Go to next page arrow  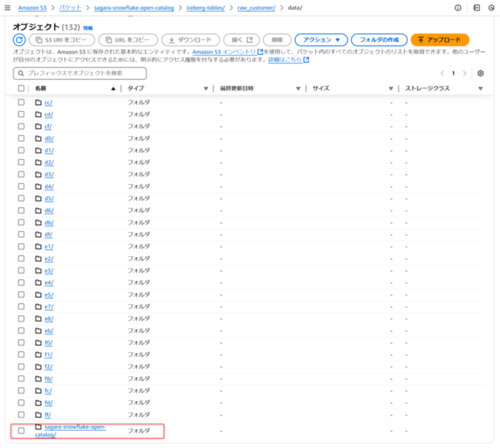(464, 73)
